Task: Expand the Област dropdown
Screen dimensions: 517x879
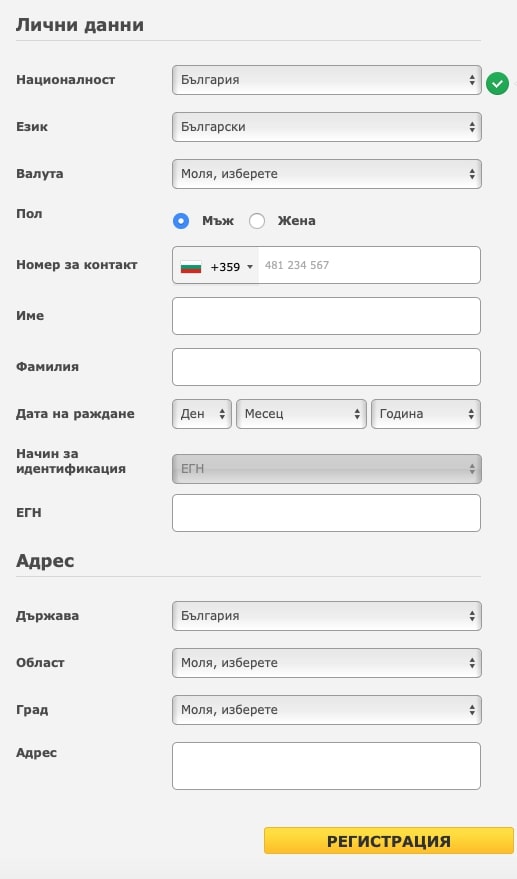Action: (x=326, y=663)
